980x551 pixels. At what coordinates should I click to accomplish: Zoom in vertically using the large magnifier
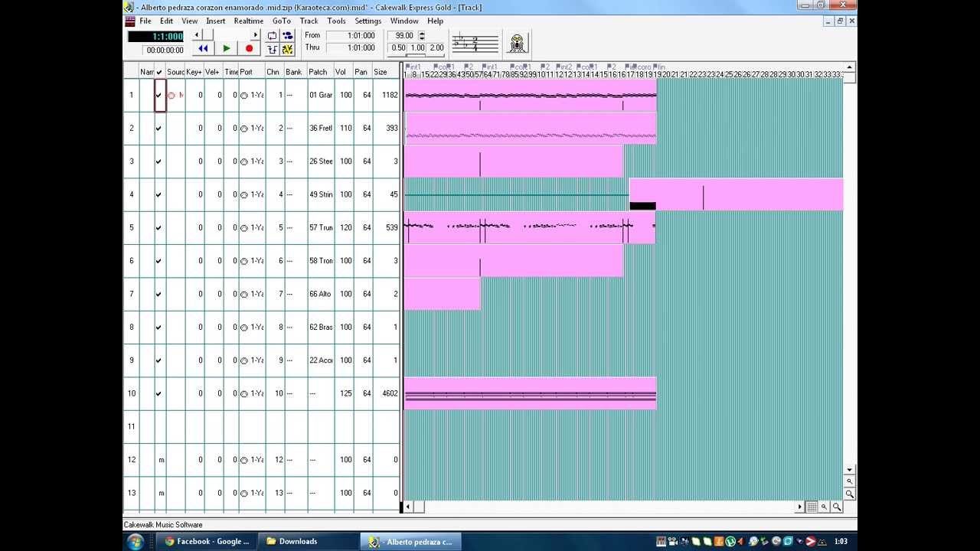click(849, 494)
